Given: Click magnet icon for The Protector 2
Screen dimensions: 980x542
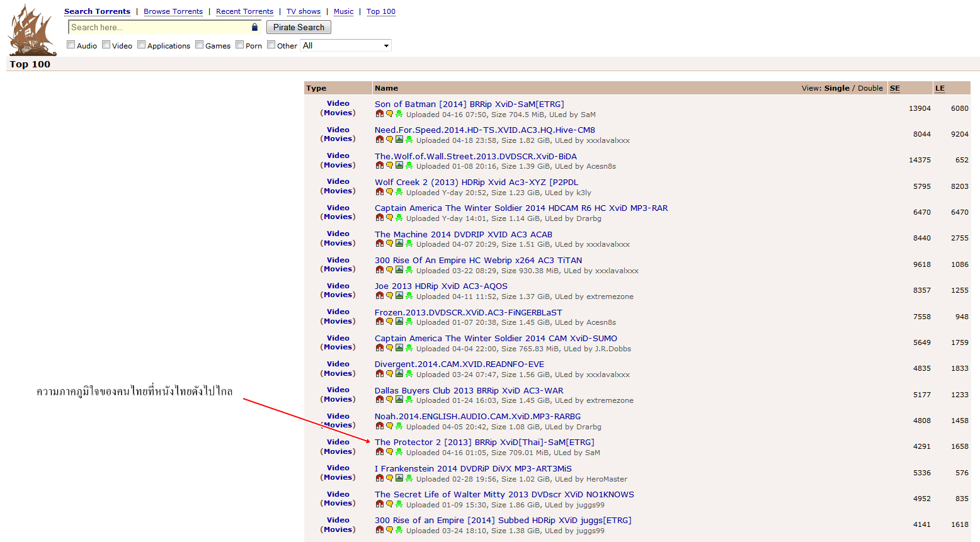Looking at the screenshot, I should (x=379, y=452).
